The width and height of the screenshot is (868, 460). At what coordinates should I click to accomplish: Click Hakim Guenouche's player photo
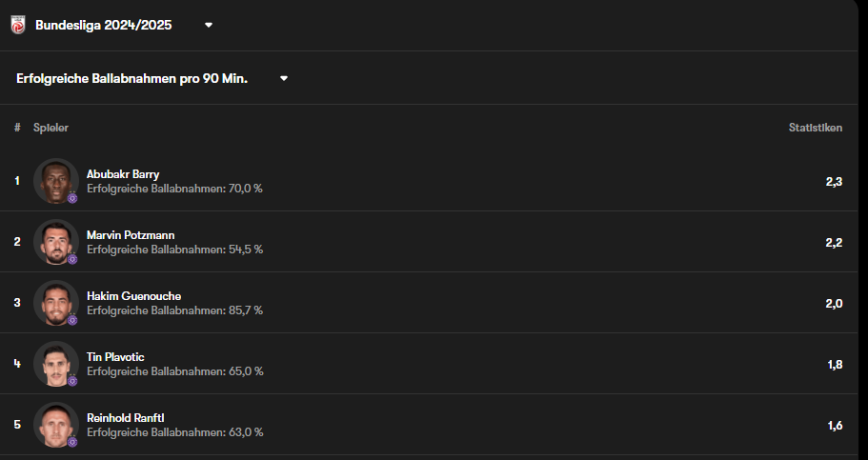click(x=56, y=303)
